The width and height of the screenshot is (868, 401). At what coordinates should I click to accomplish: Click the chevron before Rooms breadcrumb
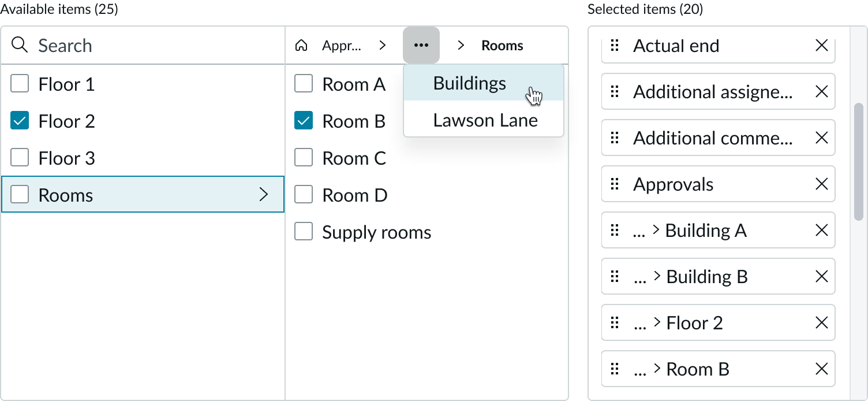461,44
